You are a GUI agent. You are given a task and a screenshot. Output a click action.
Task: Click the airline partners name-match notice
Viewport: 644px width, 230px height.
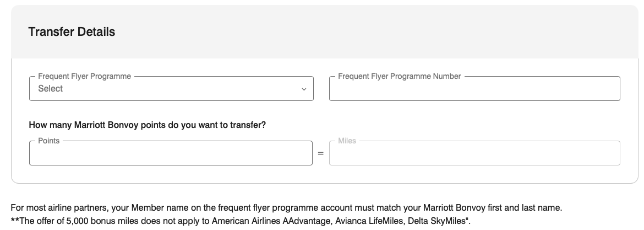pos(286,208)
